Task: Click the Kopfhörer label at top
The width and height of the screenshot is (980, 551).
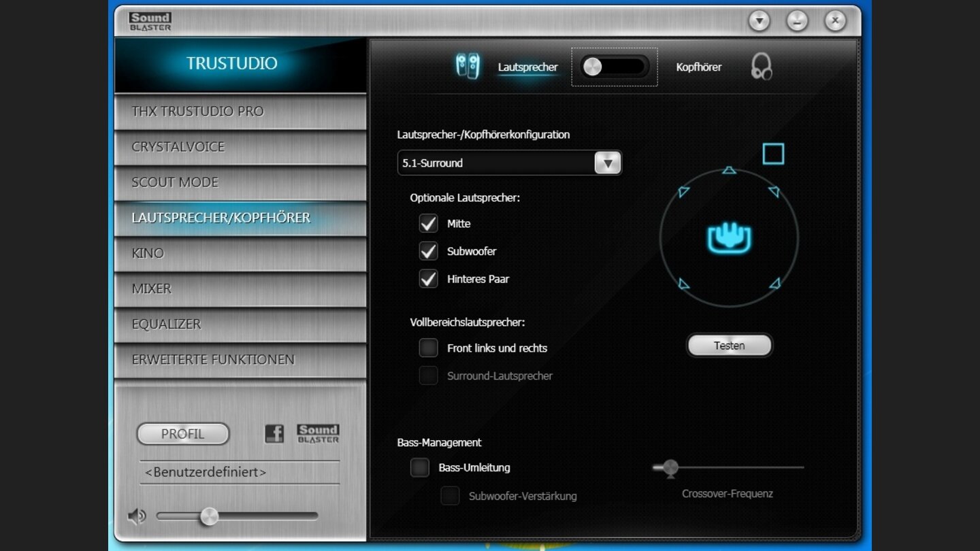Action: (x=699, y=67)
